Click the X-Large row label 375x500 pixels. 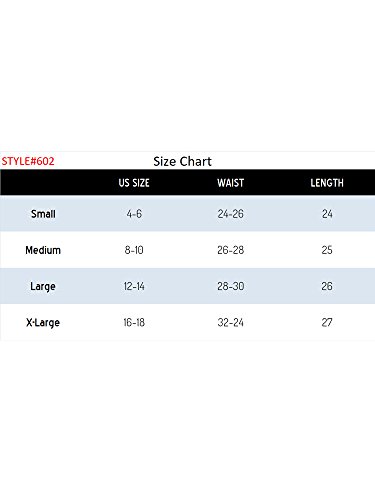pyautogui.click(x=43, y=323)
